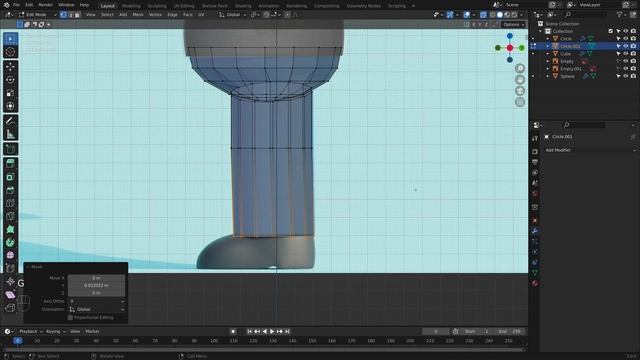Select the Measure tool

tap(10, 134)
